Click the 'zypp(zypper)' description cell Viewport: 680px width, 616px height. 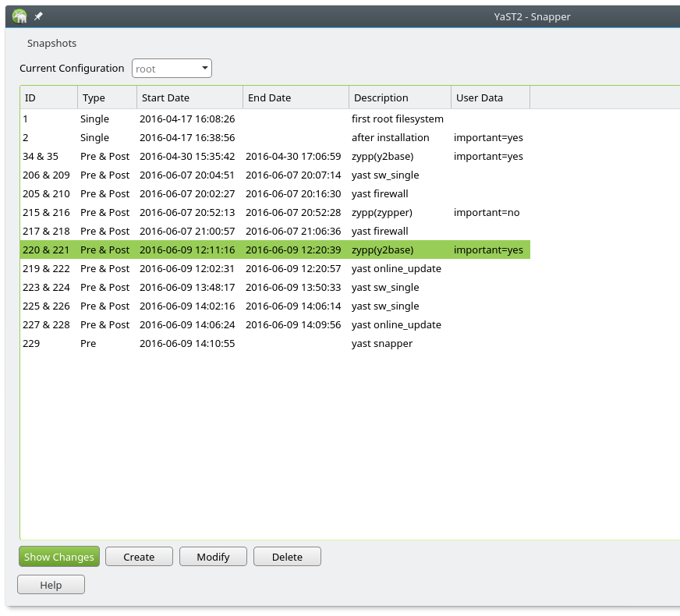[382, 212]
